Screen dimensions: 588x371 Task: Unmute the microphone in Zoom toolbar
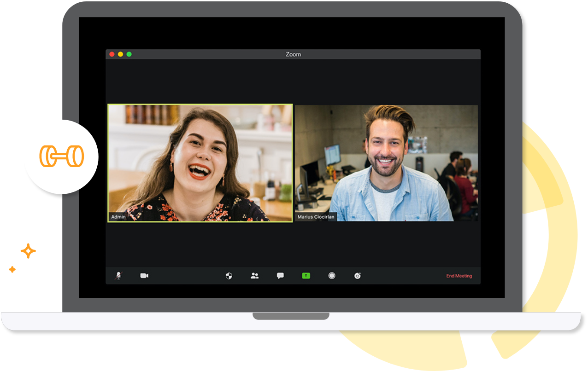tap(118, 276)
